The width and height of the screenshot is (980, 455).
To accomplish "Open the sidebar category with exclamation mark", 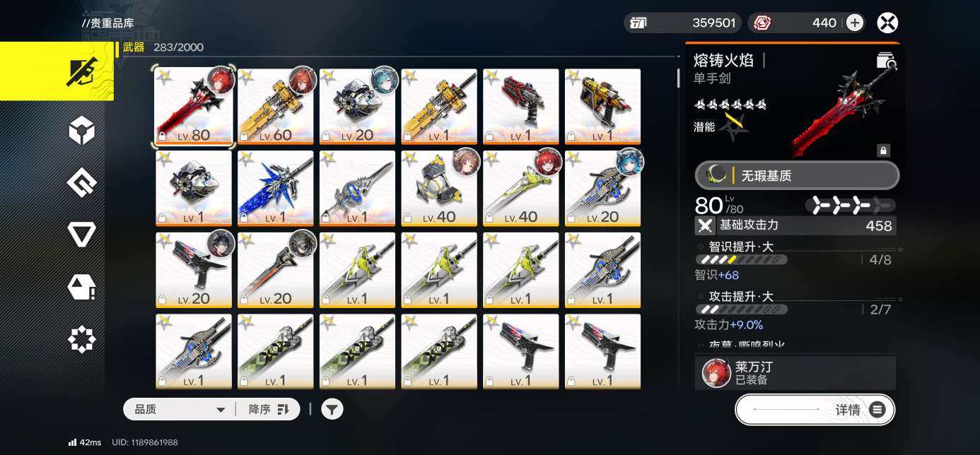I will [81, 287].
